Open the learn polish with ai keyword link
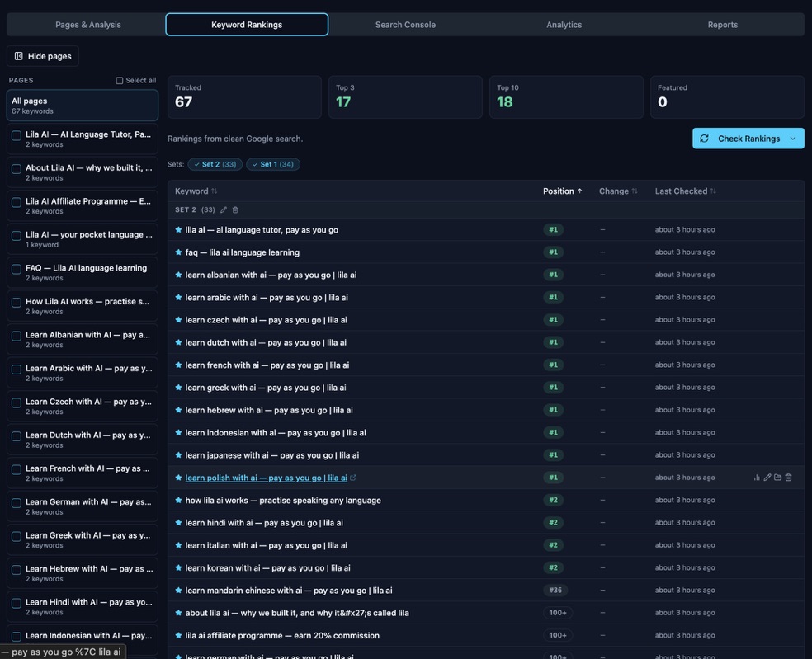This screenshot has width=812, height=659. click(267, 478)
